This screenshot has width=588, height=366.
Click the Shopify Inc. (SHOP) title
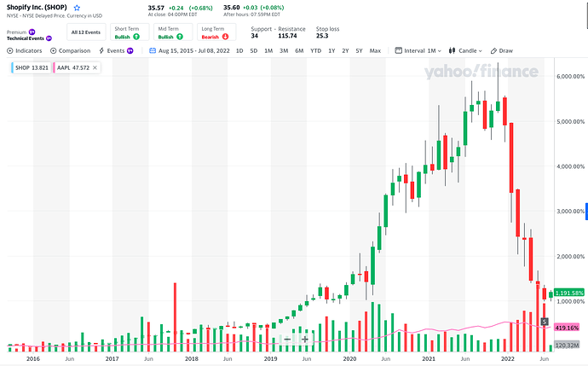[37, 7]
